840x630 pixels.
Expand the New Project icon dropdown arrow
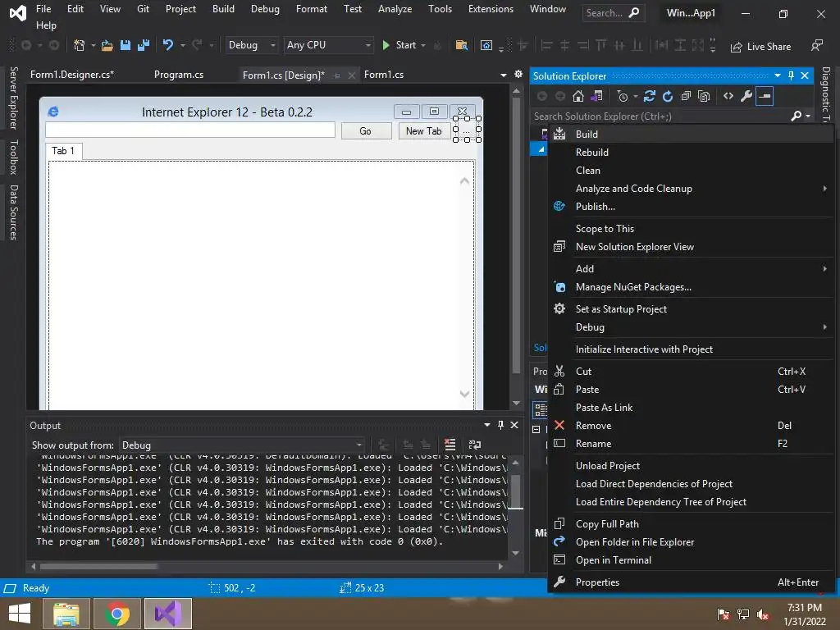coord(94,46)
